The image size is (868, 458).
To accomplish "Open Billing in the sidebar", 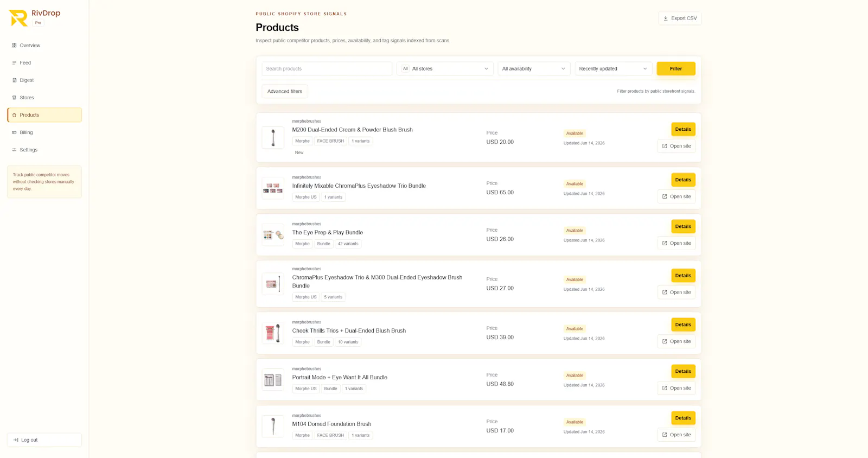I will [x=44, y=132].
